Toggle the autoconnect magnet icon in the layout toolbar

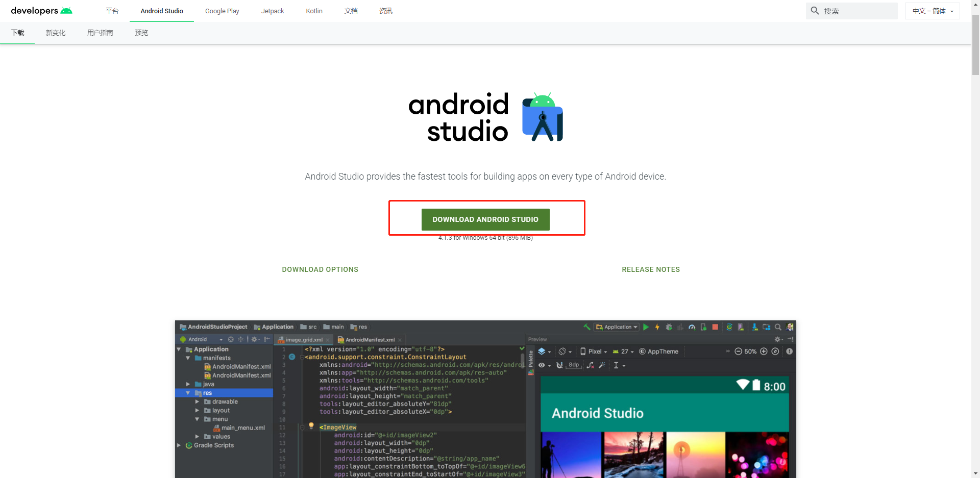tap(559, 365)
